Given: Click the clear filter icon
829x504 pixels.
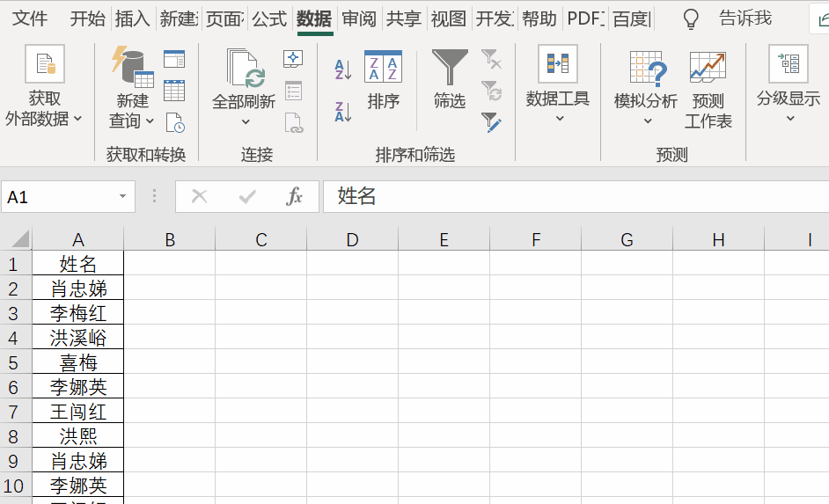Looking at the screenshot, I should click(491, 59).
